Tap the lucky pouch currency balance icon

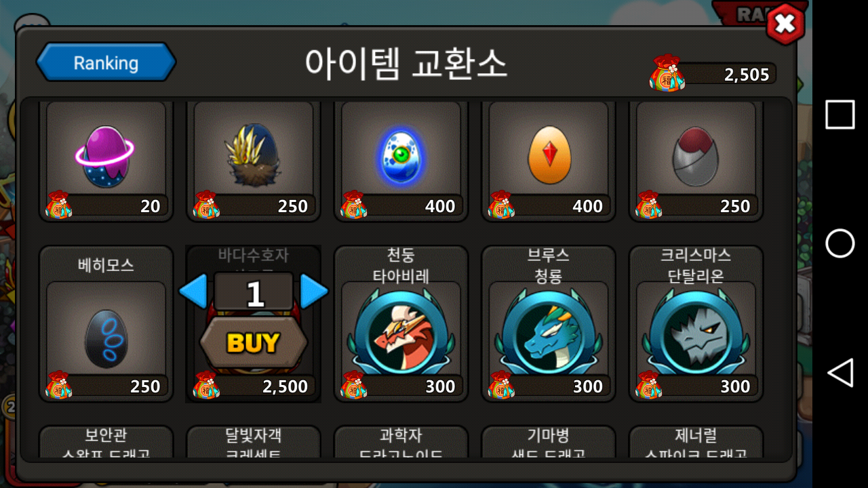coord(667,73)
